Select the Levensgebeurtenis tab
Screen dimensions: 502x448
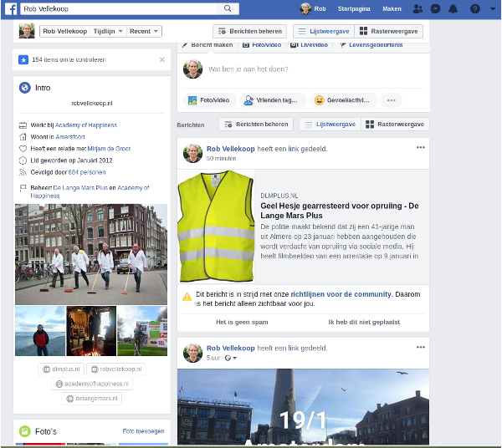[x=371, y=45]
